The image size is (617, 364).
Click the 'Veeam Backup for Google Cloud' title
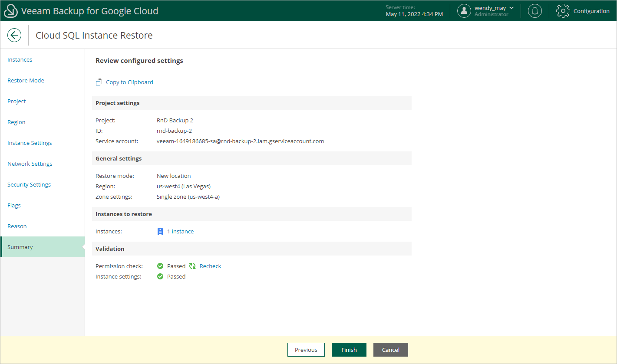[x=90, y=11]
